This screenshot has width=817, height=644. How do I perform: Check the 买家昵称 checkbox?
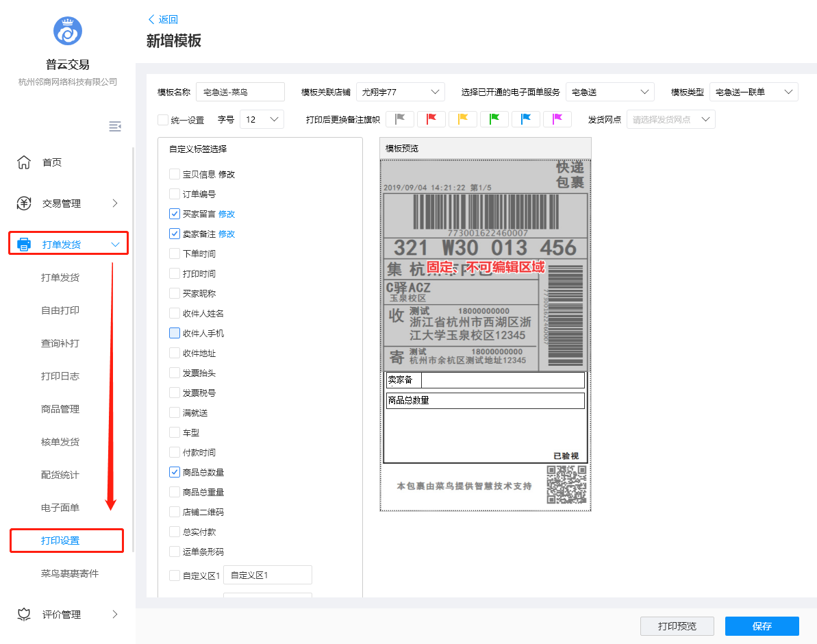175,293
